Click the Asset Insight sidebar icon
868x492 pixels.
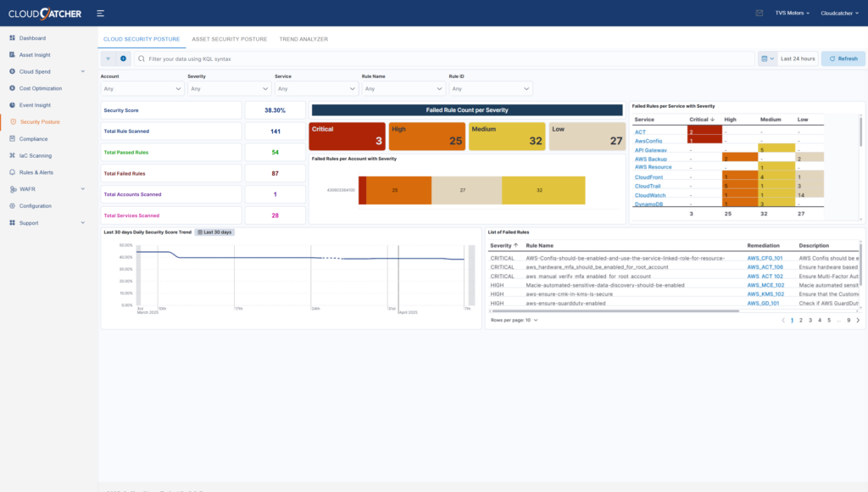tap(12, 54)
